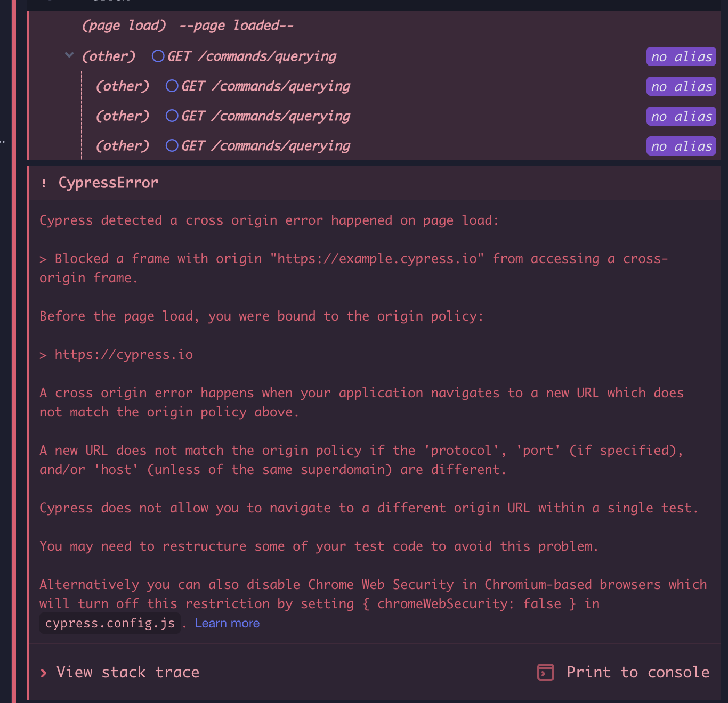The width and height of the screenshot is (728, 703).
Task: Toggle the last no alias badge
Action: 681,146
